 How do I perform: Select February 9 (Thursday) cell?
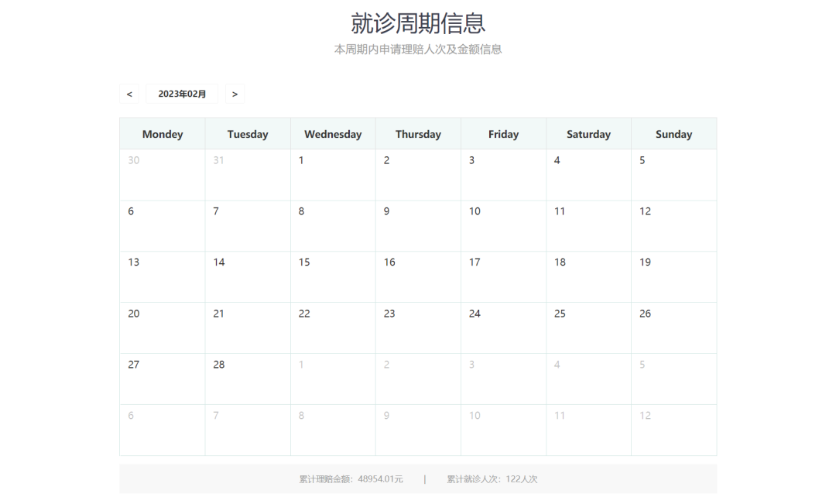pyautogui.click(x=419, y=226)
